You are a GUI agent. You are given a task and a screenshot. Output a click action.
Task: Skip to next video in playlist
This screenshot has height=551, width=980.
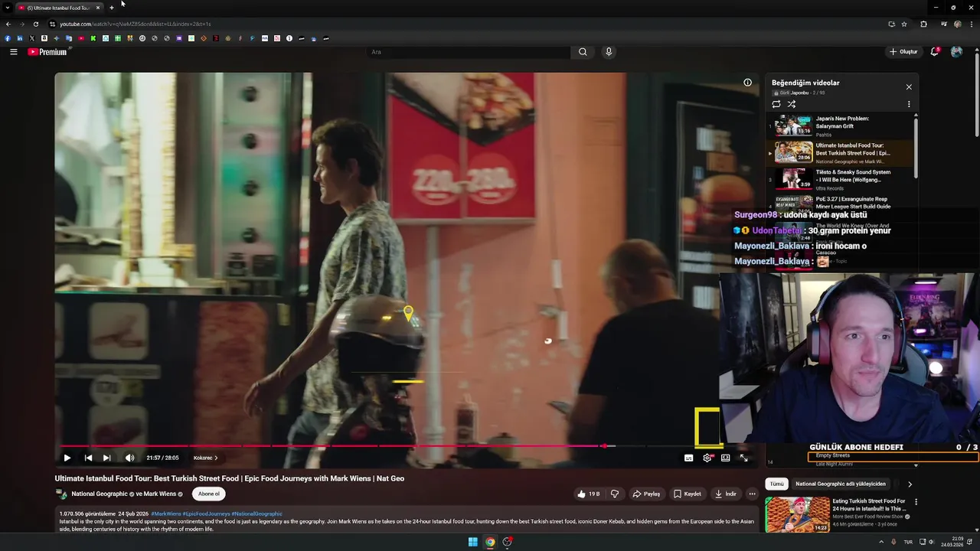[x=106, y=458]
